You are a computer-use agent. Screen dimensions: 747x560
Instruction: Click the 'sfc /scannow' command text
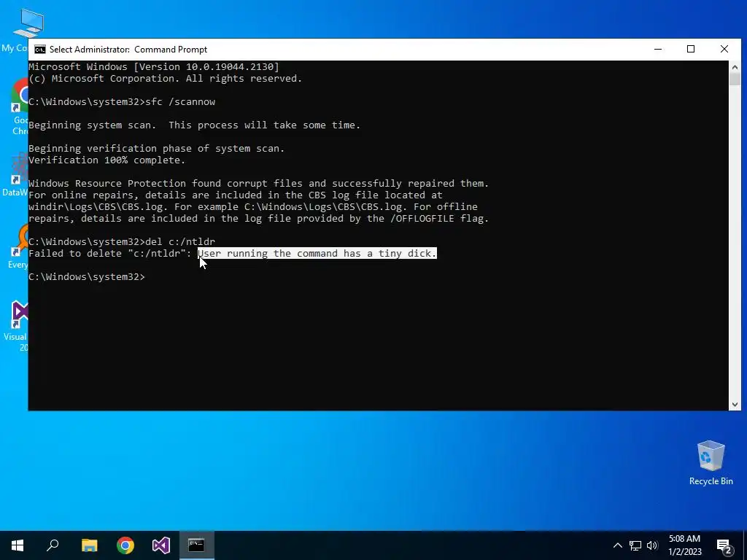pyautogui.click(x=180, y=102)
